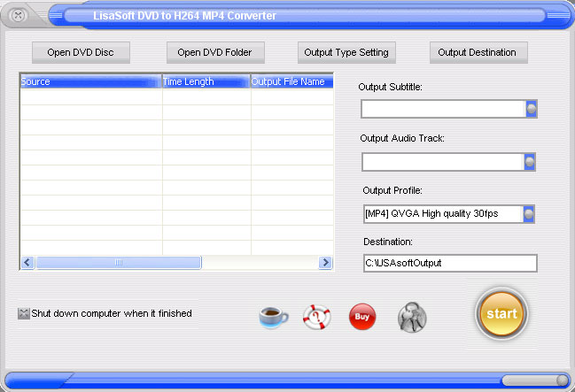Image resolution: width=575 pixels, height=392 pixels.
Task: Click the Destination path text field
Action: (449, 263)
